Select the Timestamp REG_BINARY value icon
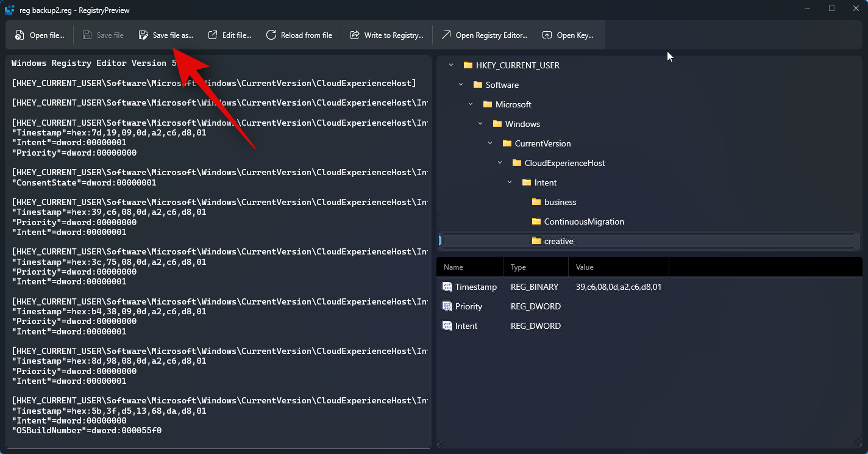 (447, 287)
